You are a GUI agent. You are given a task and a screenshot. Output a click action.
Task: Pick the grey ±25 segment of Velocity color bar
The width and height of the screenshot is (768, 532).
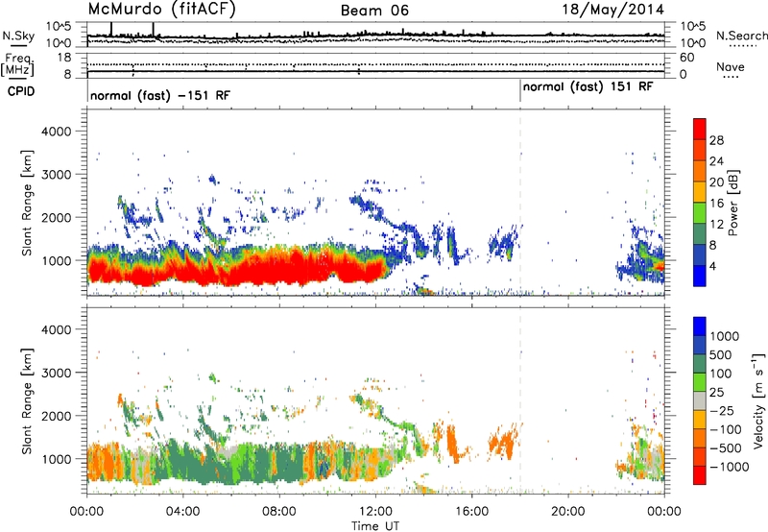coord(700,400)
